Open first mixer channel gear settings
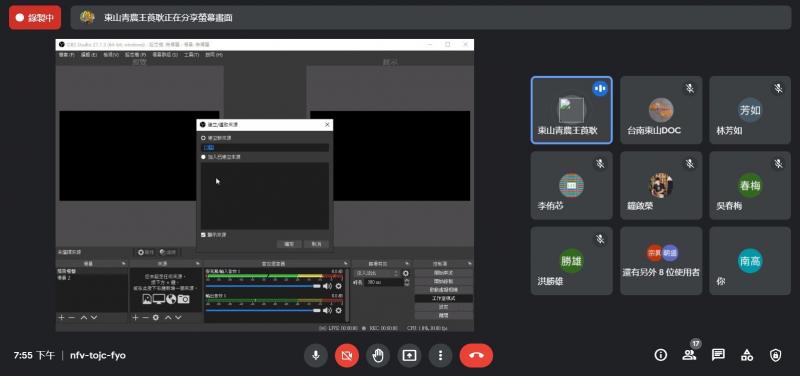The width and height of the screenshot is (800, 376). coord(338,286)
